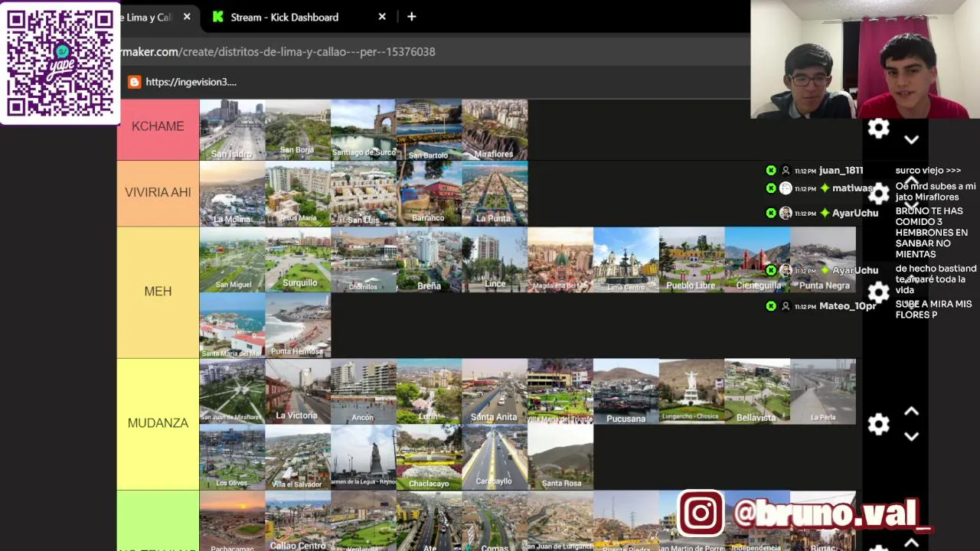The width and height of the screenshot is (980, 551).
Task: Move MUDANZA row up with chevron arrow
Action: tap(911, 412)
